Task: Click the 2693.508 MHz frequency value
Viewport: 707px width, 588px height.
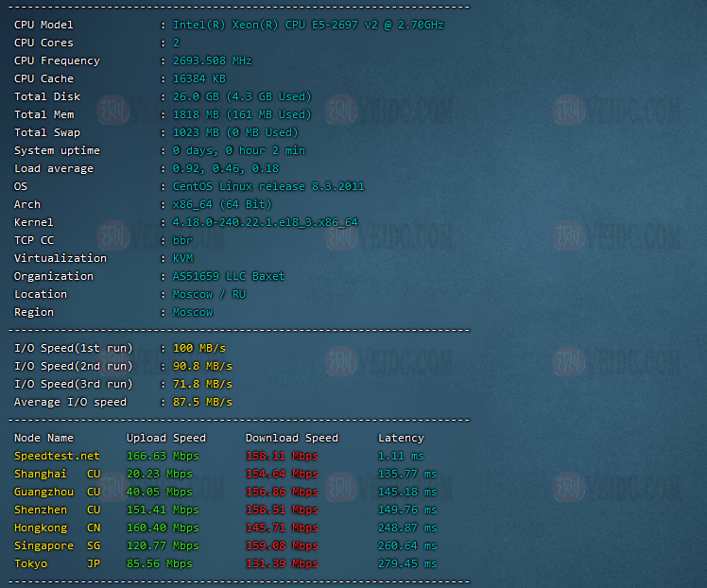Action: click(x=212, y=61)
